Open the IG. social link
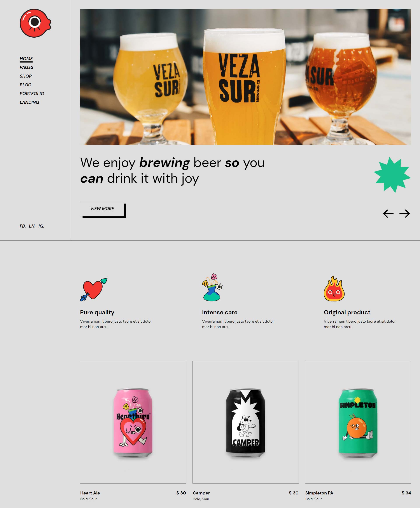Viewport: 420px width, 508px height. (41, 226)
